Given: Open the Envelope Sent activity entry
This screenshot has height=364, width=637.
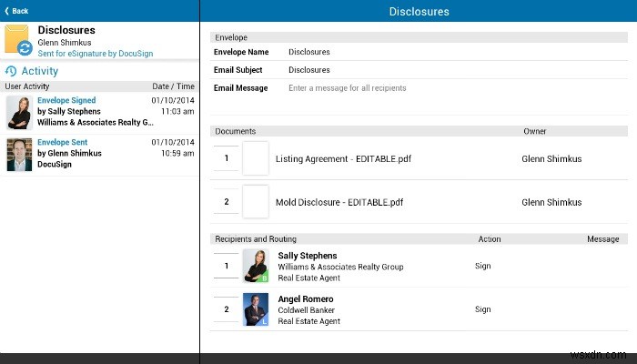Looking at the screenshot, I should click(99, 154).
